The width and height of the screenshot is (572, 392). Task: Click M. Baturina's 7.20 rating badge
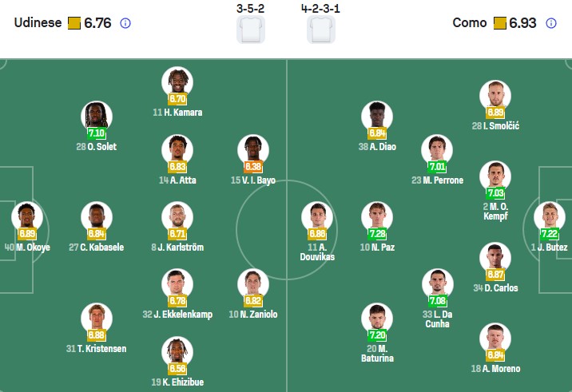tap(376, 335)
